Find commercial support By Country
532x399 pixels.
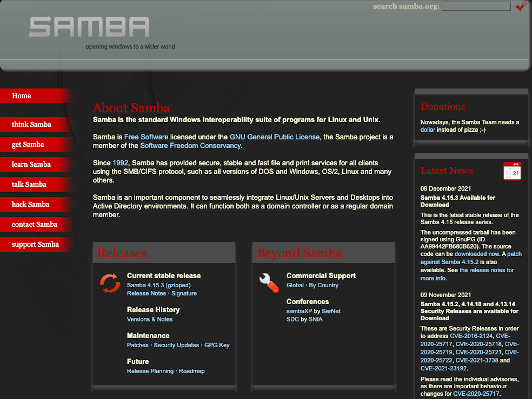[323, 285]
